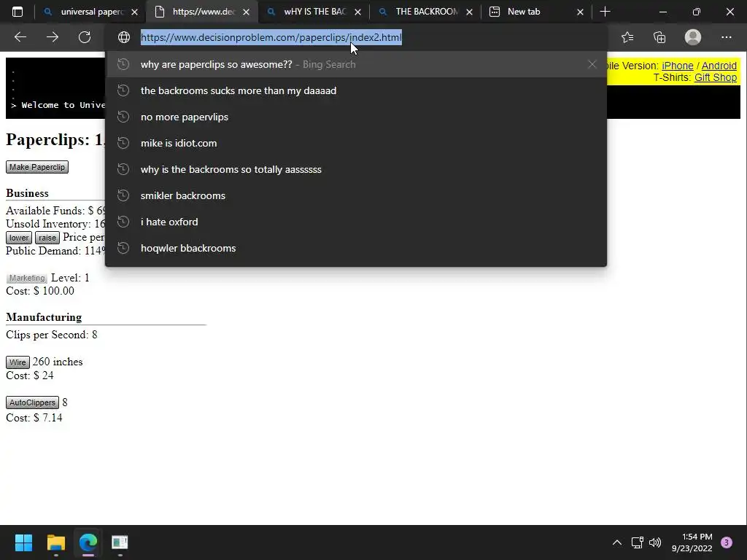Refresh the current page

coord(85,37)
